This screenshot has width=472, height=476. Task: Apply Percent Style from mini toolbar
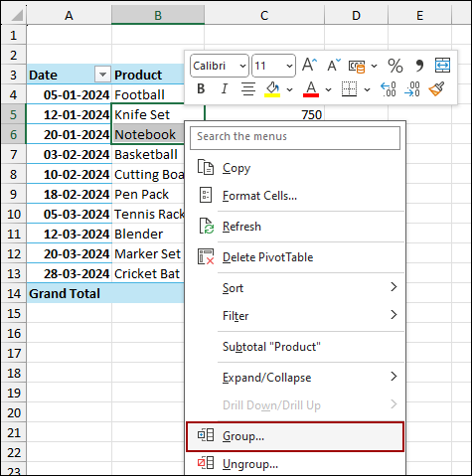395,66
